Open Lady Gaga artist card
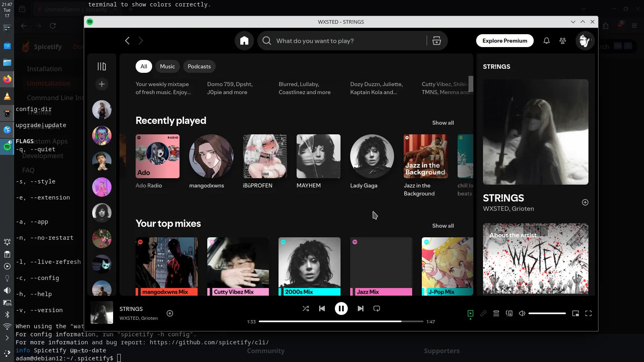 coord(372,161)
